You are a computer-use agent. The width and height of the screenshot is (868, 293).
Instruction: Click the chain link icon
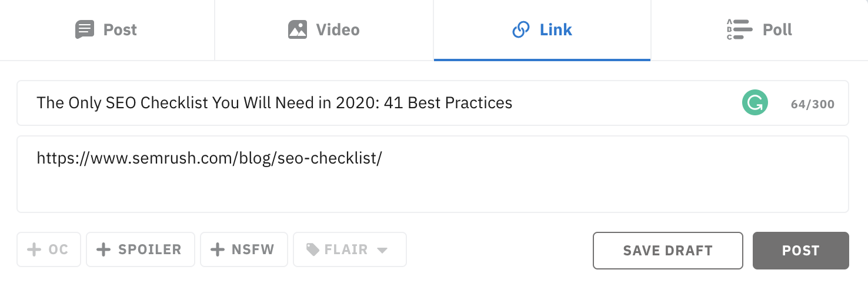coord(521,29)
